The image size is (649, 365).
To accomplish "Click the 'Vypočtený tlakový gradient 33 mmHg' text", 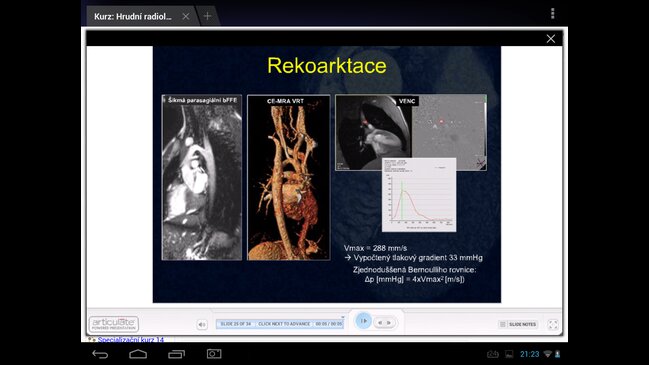I will (418, 257).
